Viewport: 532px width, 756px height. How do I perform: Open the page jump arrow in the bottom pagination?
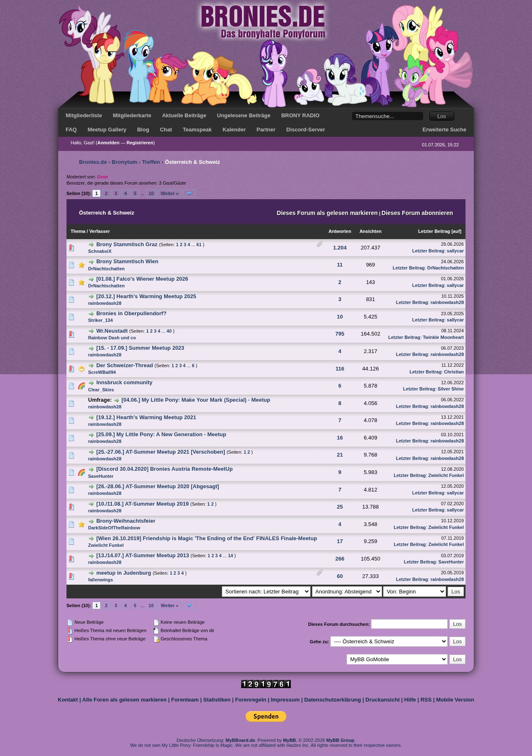pyautogui.click(x=189, y=605)
